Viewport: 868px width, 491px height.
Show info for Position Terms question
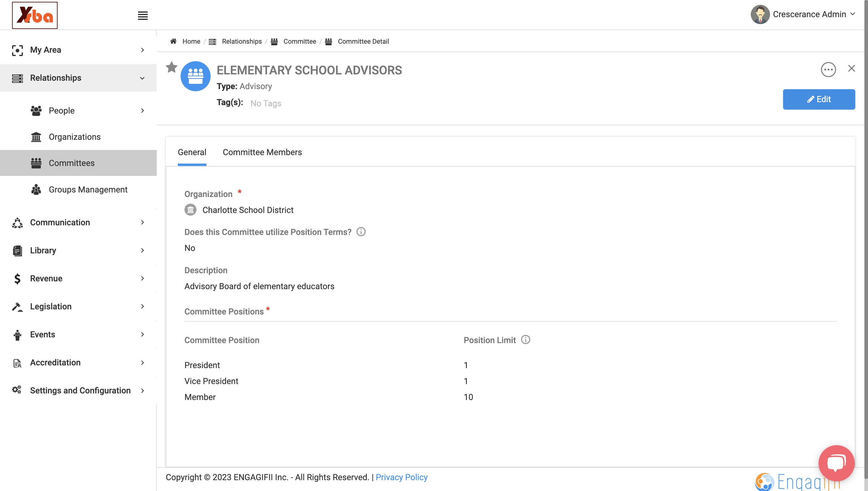[x=361, y=232]
